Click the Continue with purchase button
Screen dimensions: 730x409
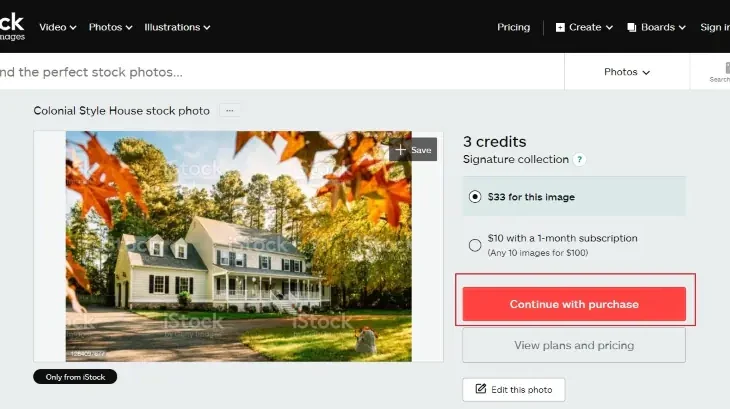coord(574,304)
